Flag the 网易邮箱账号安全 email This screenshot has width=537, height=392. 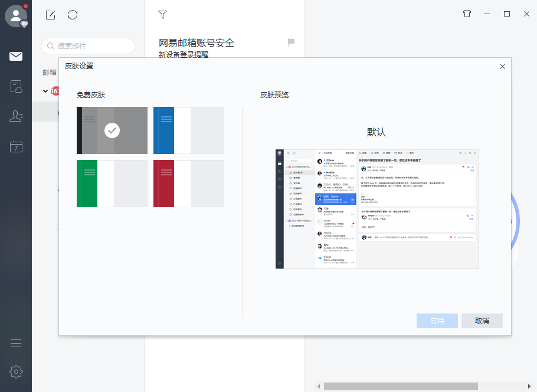pos(290,42)
